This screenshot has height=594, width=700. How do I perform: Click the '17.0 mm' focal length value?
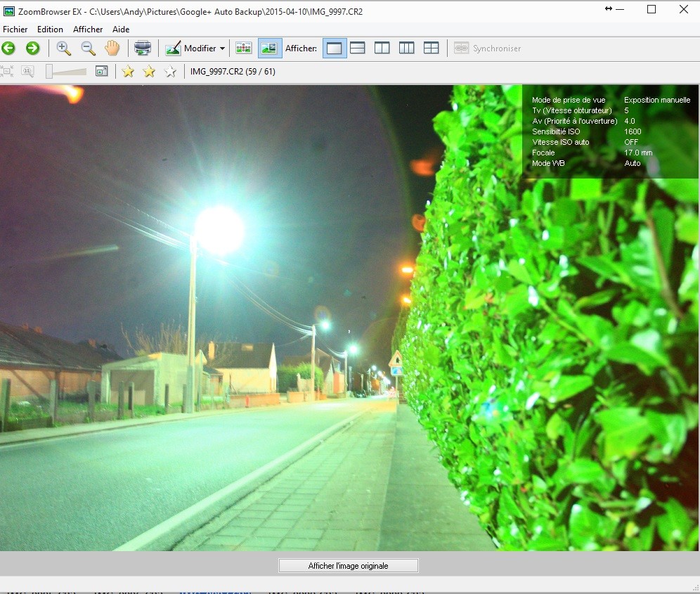[638, 153]
